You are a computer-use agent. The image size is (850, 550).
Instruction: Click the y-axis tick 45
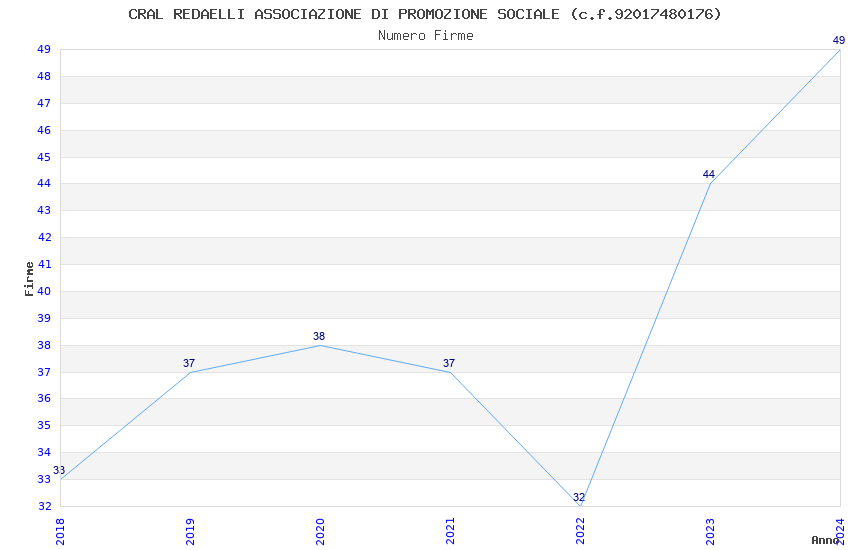(x=44, y=157)
